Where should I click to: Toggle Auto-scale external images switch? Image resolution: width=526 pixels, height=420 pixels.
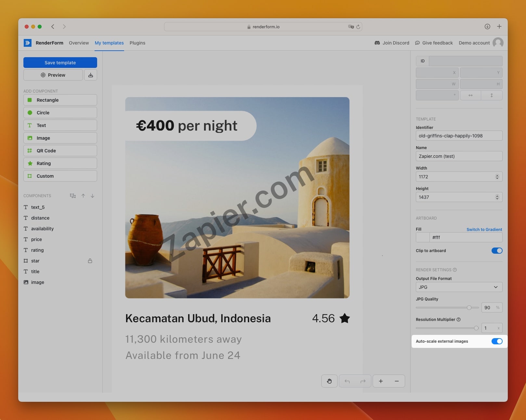point(497,341)
